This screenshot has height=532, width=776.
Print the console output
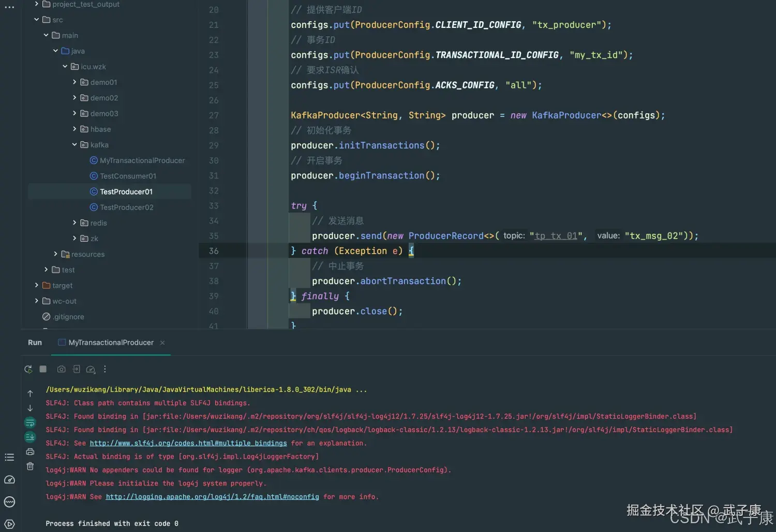tap(30, 452)
